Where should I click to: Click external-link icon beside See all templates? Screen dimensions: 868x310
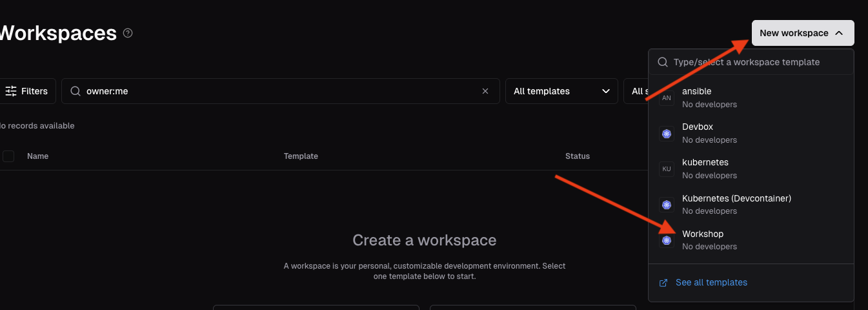[x=663, y=283]
